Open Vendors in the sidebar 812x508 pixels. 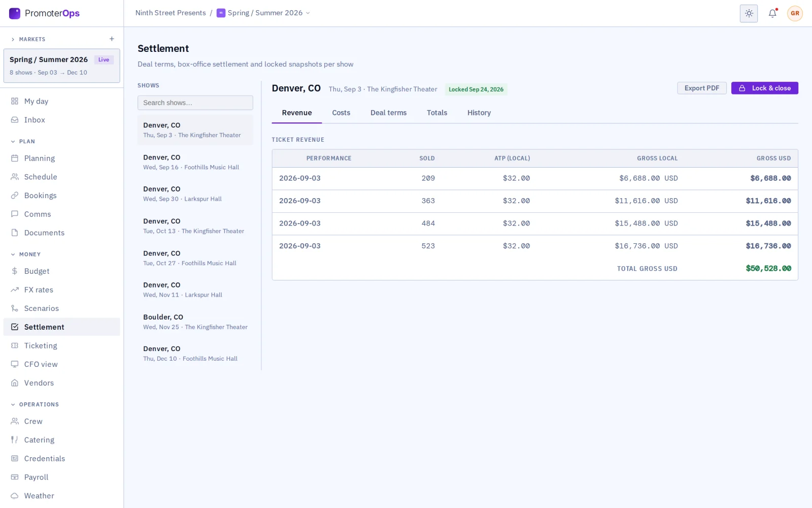(x=62, y=383)
